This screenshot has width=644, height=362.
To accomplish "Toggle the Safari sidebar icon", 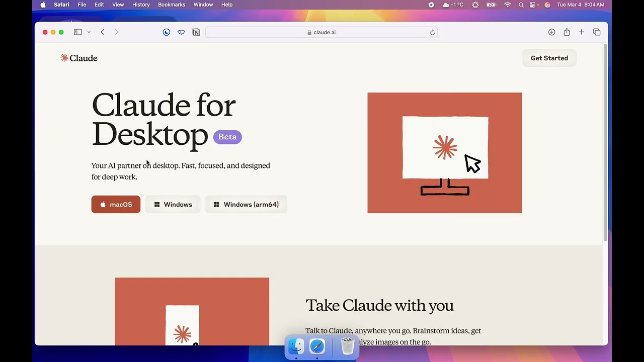I will tap(78, 32).
